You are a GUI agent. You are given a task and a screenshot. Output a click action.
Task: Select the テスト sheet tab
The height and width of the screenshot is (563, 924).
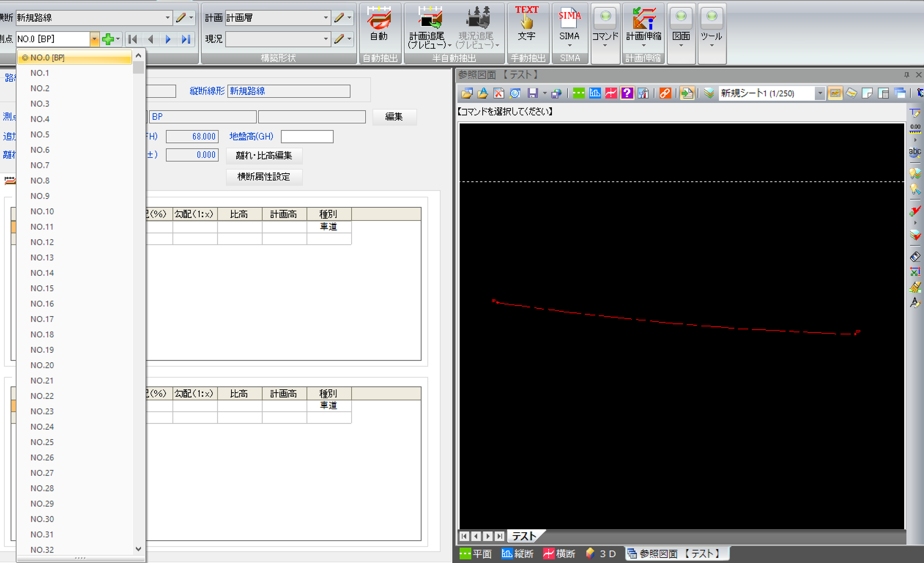(525, 536)
